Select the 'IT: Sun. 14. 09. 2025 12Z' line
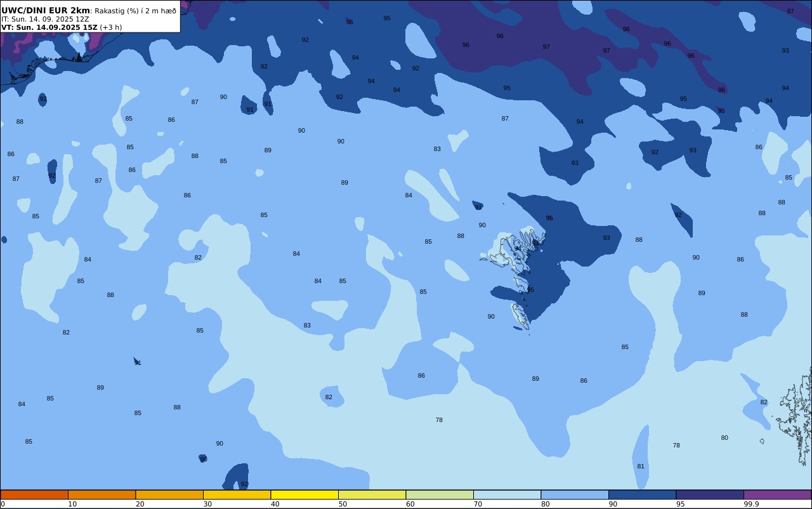The image size is (812, 509). 45,19
